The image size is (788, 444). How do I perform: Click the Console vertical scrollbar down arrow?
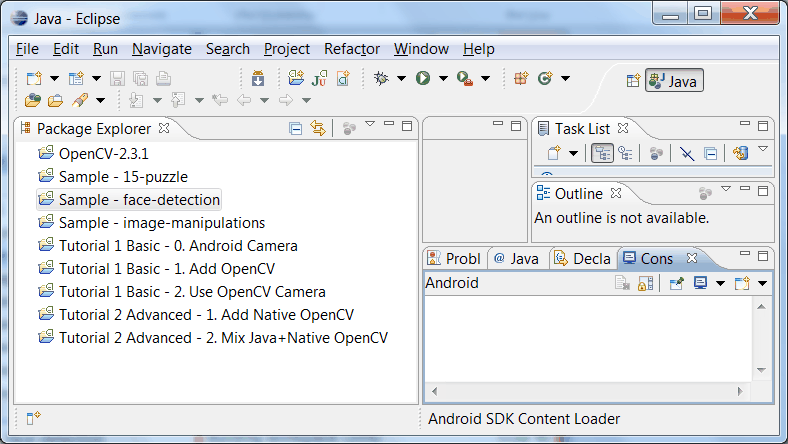pos(761,370)
